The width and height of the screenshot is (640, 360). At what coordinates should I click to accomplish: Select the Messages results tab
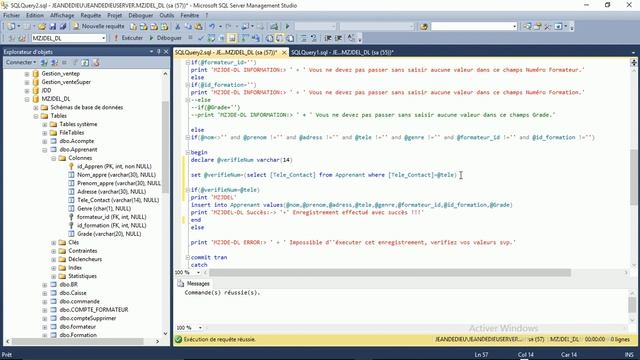tap(194, 284)
